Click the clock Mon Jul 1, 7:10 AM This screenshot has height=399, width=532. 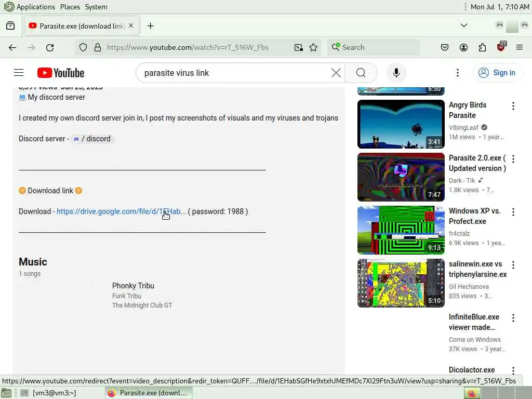500,7
